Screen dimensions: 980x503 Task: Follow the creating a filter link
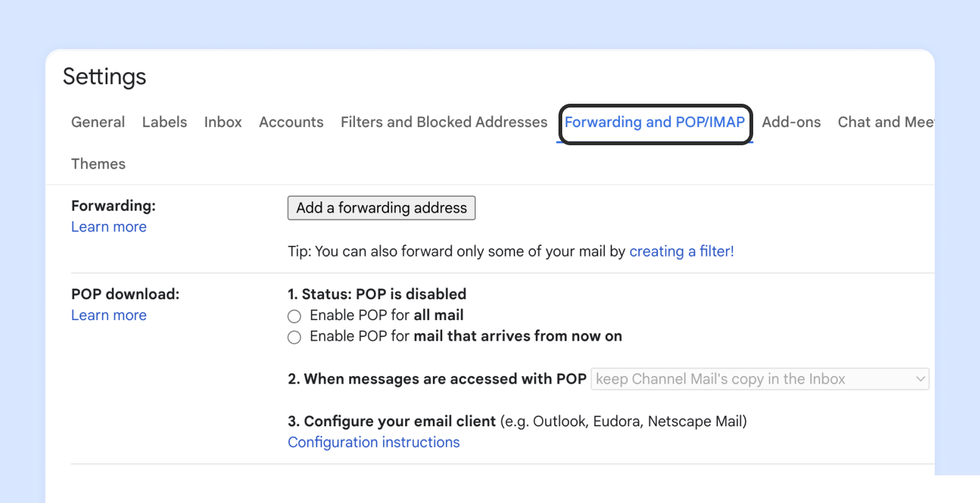coord(682,251)
